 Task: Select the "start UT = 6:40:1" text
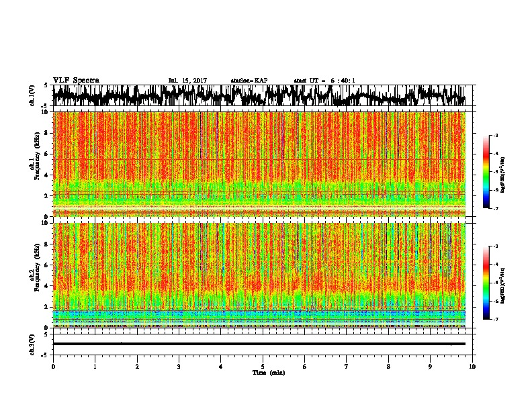point(324,81)
